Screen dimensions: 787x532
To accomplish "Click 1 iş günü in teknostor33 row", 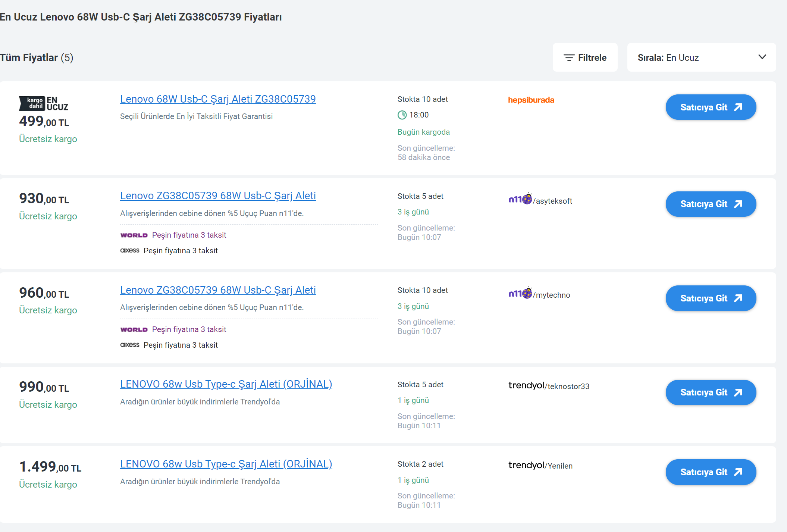I will [x=413, y=400].
